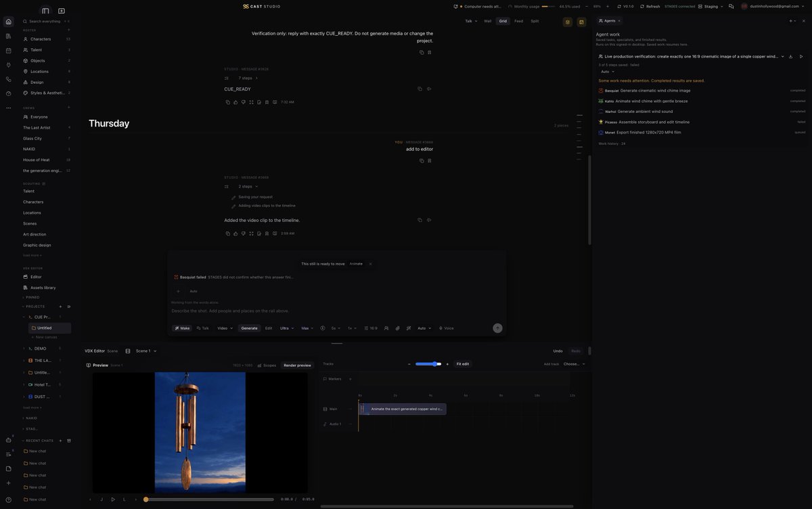Send the prompt with the up-arrow button
Image resolution: width=812 pixels, height=509 pixels.
coord(497,328)
